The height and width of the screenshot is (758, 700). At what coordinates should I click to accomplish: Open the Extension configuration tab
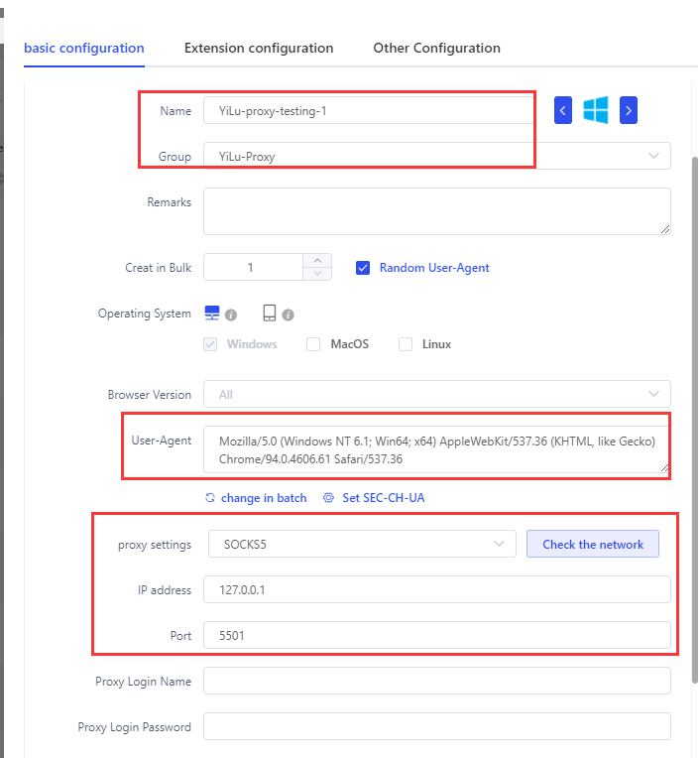[259, 49]
